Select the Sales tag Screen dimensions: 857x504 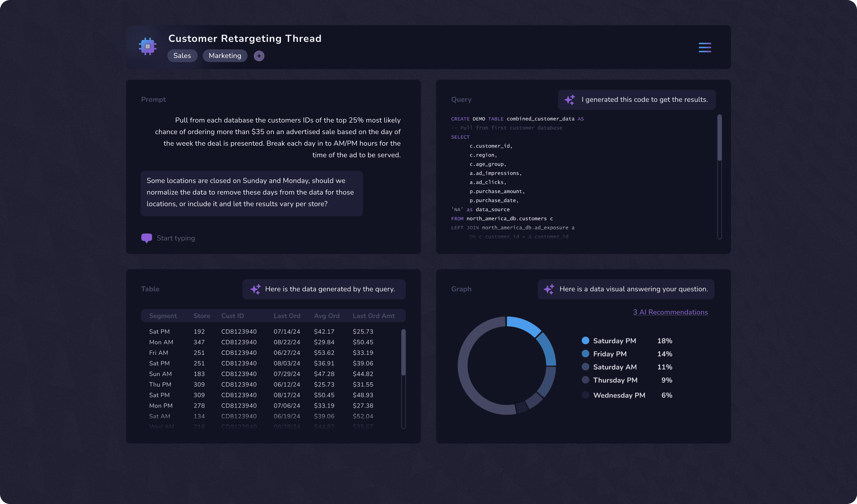182,56
